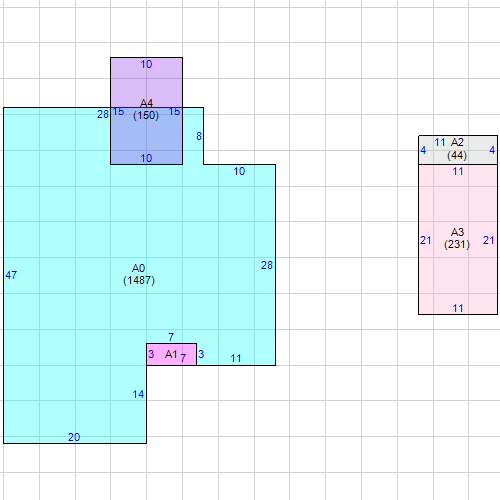This screenshot has width=500, height=500.
Task: Select the A2 (44) area label
Action: coord(457,149)
